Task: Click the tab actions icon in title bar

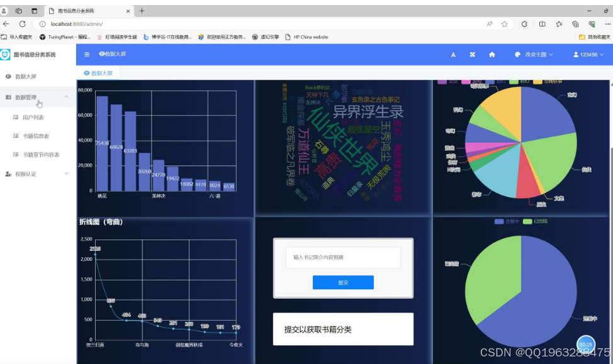Action: click(35, 11)
